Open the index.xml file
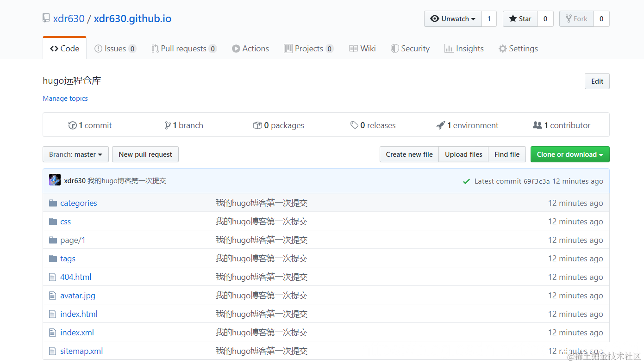Viewport: 644px width, 364px height. pos(77,333)
